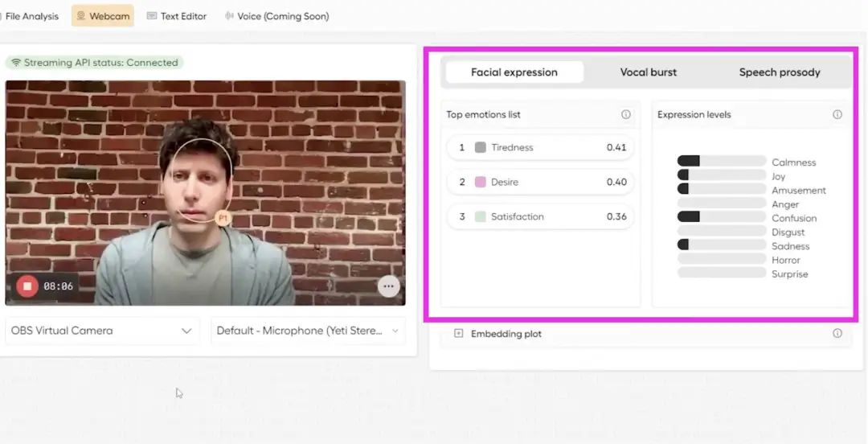Click the P1 face marker badge
Image resolution: width=868 pixels, height=444 pixels.
point(223,218)
